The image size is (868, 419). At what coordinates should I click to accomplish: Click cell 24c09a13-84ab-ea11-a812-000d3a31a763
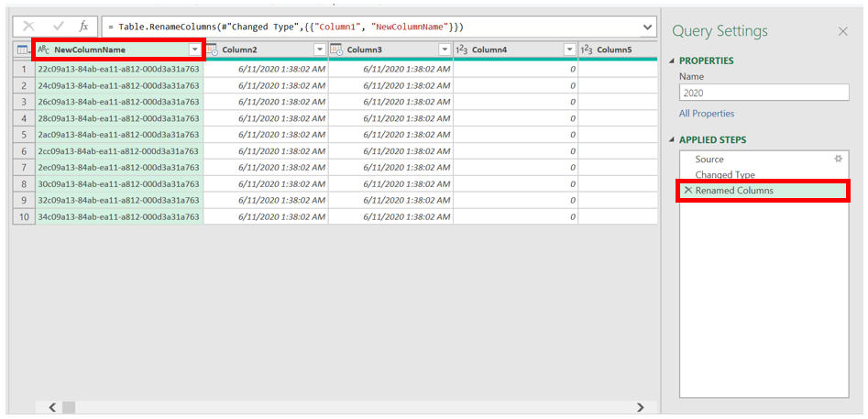[x=119, y=85]
